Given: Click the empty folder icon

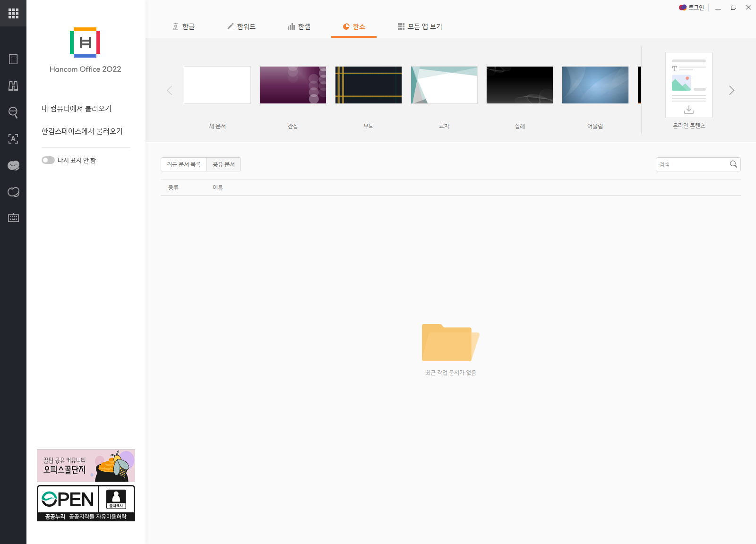Looking at the screenshot, I should (450, 342).
